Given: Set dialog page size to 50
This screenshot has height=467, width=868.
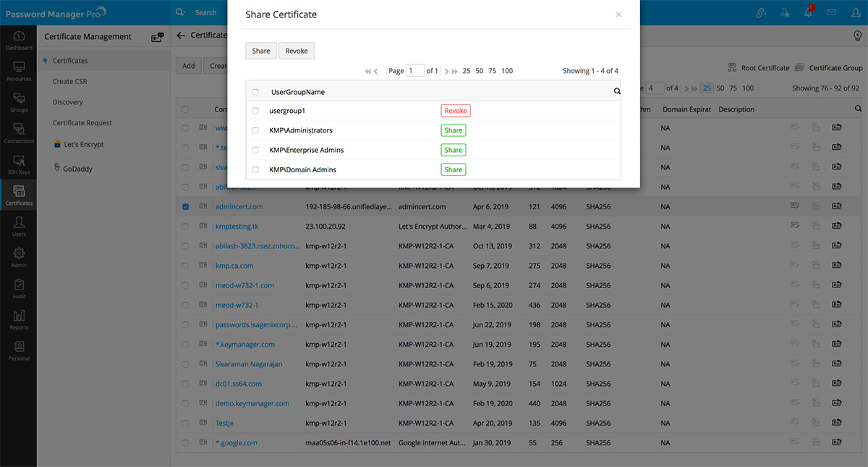Looking at the screenshot, I should click(x=479, y=71).
